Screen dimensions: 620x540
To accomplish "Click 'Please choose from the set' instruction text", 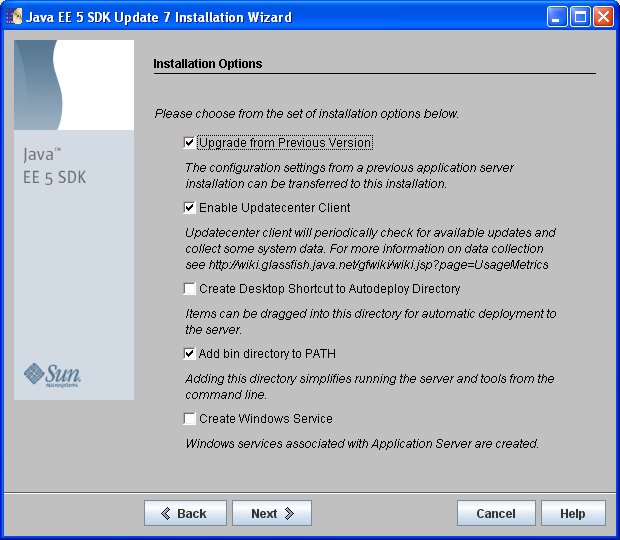I will click(x=306, y=114).
